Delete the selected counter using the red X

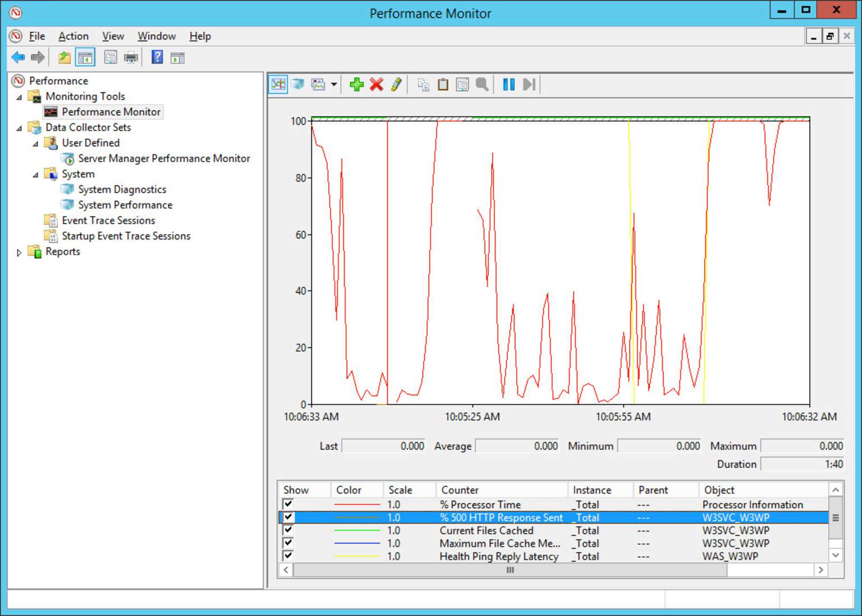coord(376,85)
